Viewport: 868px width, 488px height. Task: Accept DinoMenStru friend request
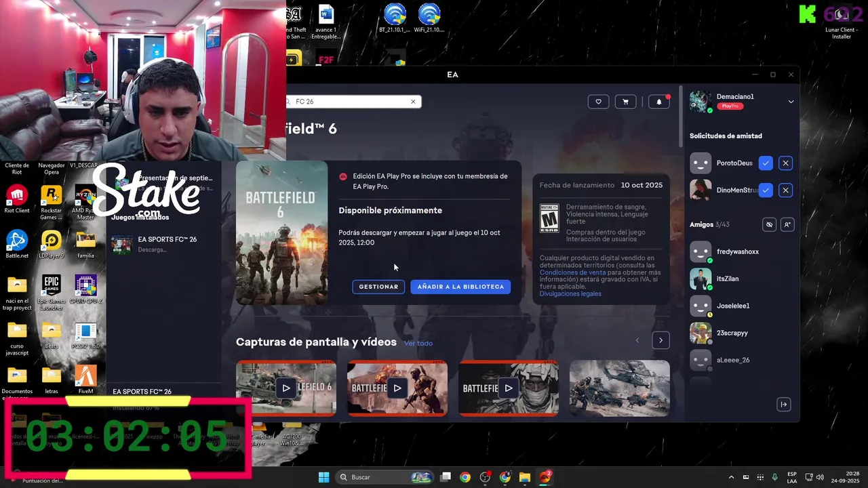[x=766, y=190]
